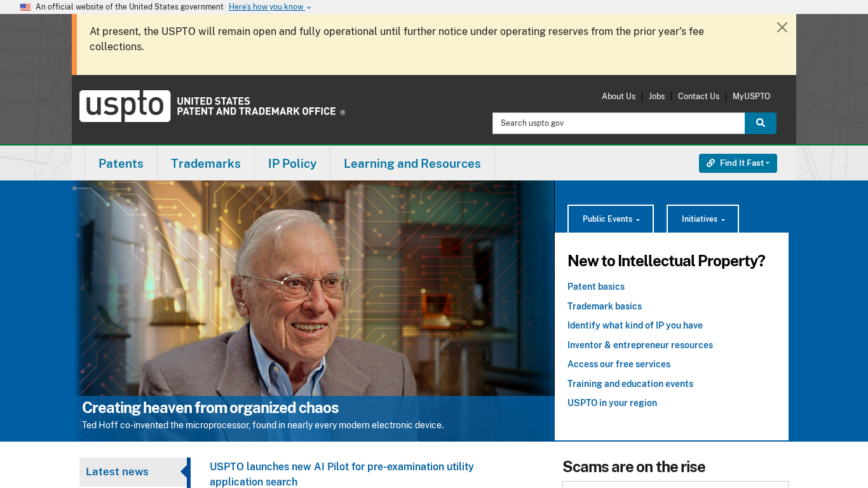The image size is (868, 488).
Task: Select the Latest news tab
Action: pyautogui.click(x=133, y=472)
